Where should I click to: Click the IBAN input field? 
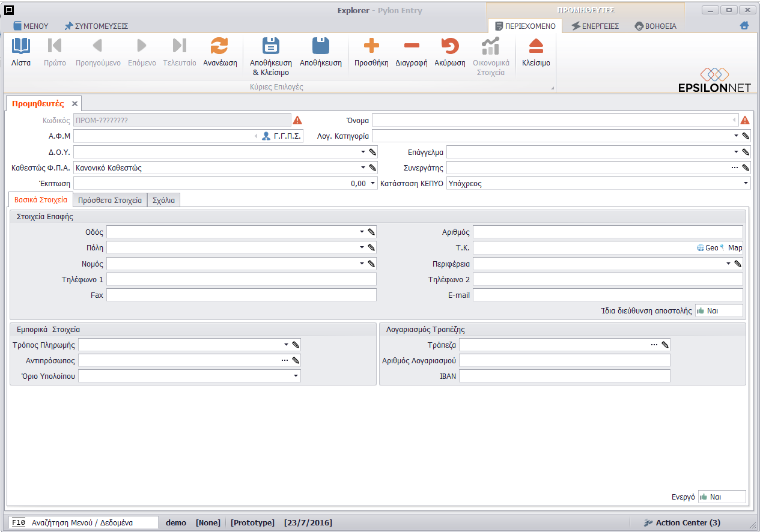coord(564,376)
